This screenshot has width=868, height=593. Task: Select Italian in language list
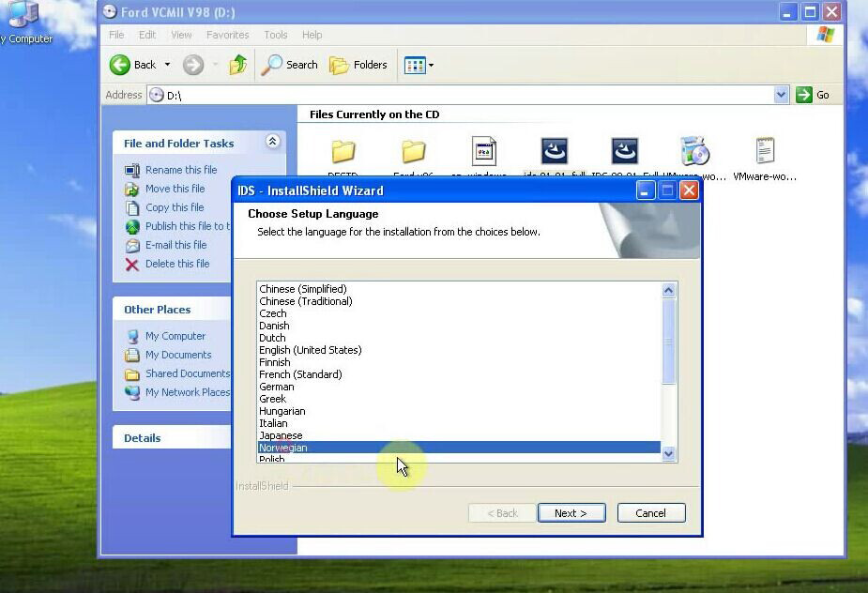click(460, 423)
